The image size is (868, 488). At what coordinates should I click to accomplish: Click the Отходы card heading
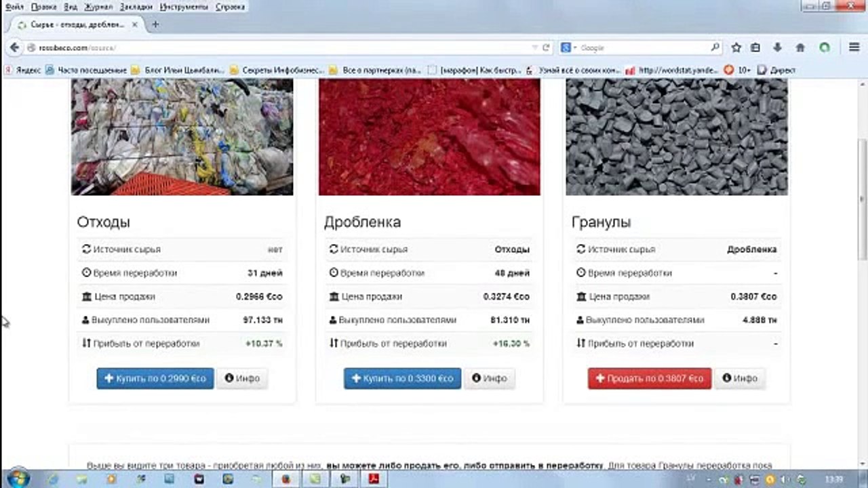tap(103, 222)
